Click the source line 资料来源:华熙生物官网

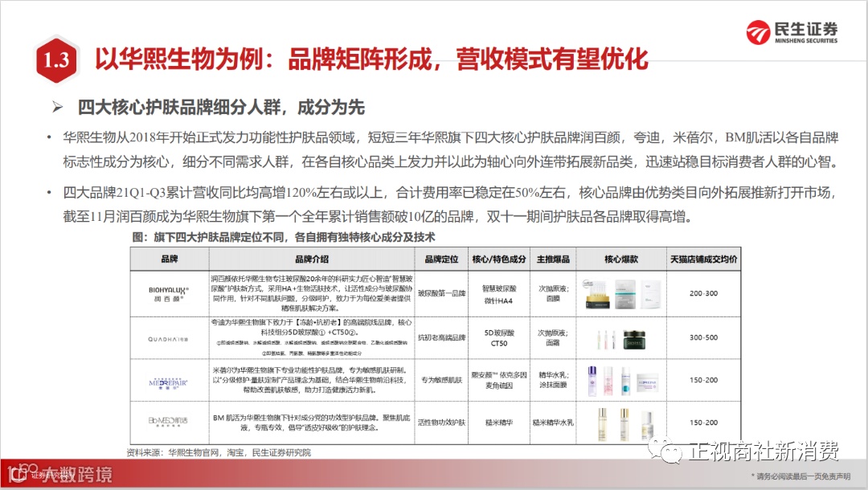(x=219, y=452)
